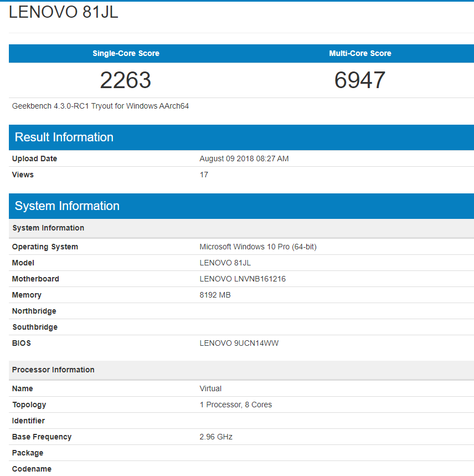Click the Microsoft Windows 10 Pro value
The width and height of the screenshot is (474, 476).
[257, 247]
